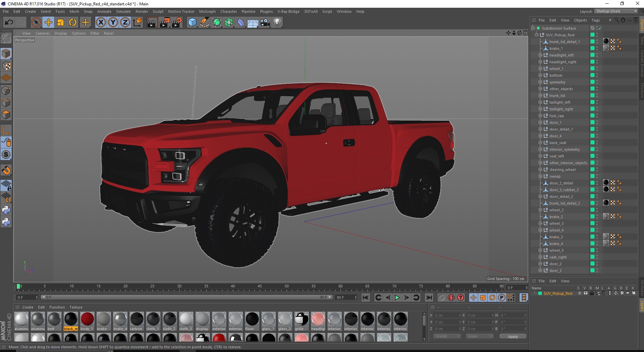644x352 pixels.
Task: Switch to Texture mode icon
Action: pyautogui.click(x=6, y=66)
